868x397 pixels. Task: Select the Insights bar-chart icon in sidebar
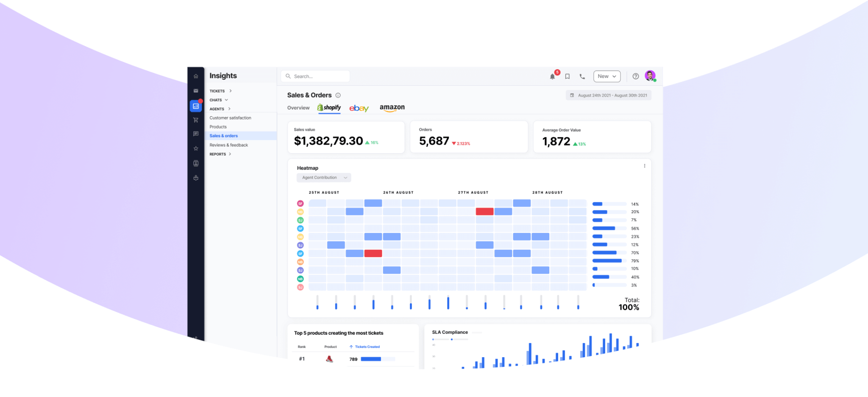195,106
